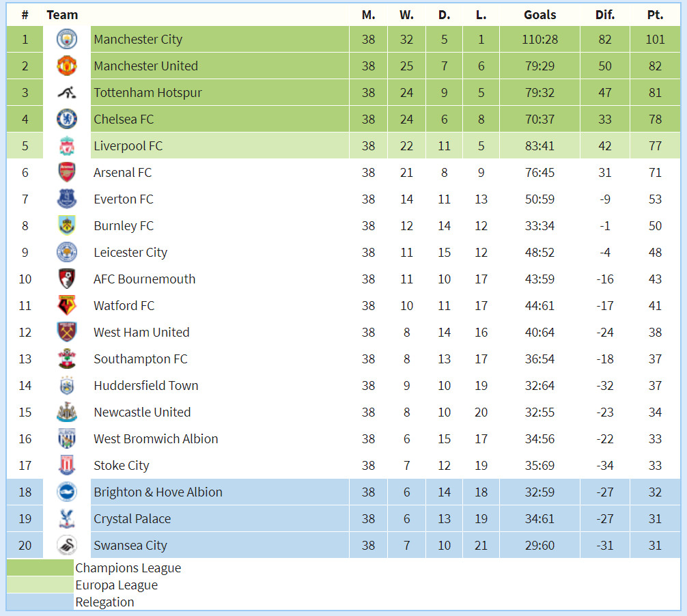687x616 pixels.
Task: Click the Arsenal FC cannon crest
Action: pyautogui.click(x=67, y=172)
